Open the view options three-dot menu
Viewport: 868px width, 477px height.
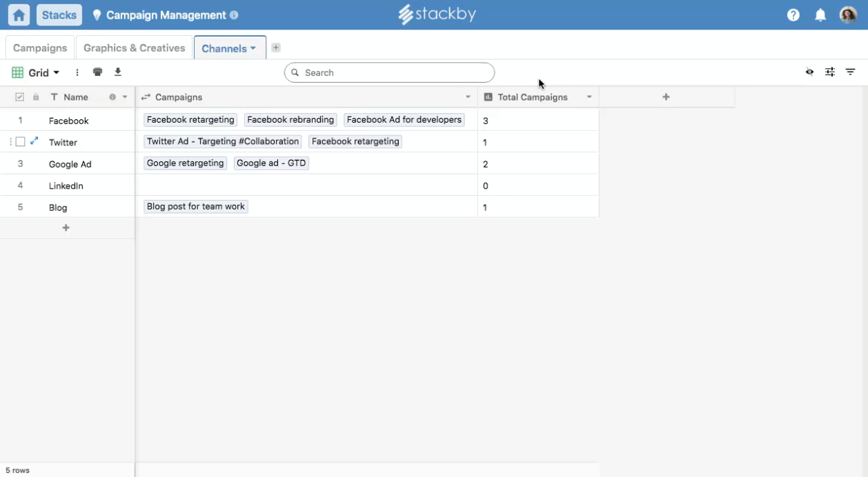(77, 72)
